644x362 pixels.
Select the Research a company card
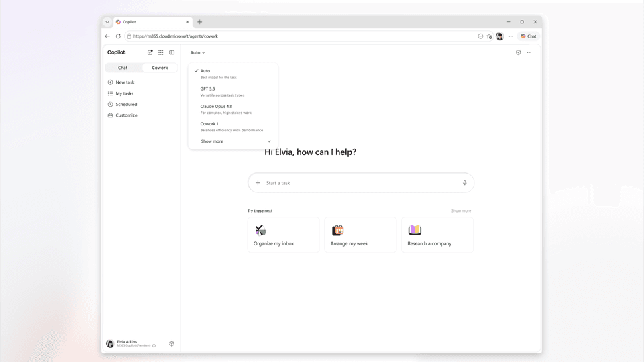coord(437,235)
